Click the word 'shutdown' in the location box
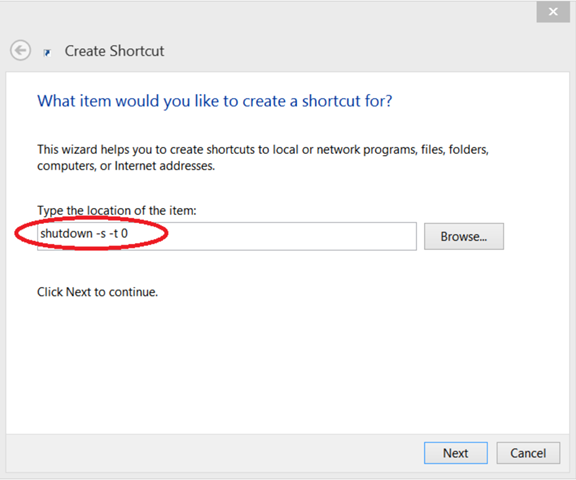The height and width of the screenshot is (480, 576). 66,234
